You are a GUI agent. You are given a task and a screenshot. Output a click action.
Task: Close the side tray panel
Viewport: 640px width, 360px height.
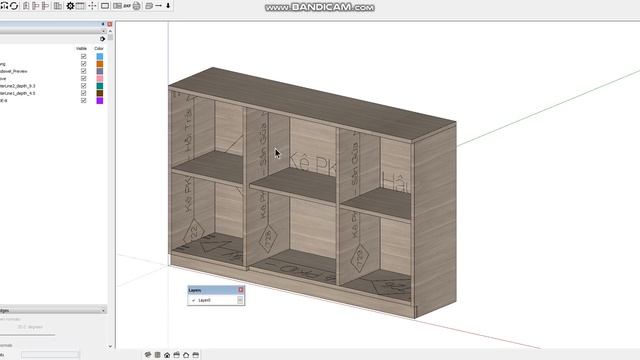click(x=109, y=24)
